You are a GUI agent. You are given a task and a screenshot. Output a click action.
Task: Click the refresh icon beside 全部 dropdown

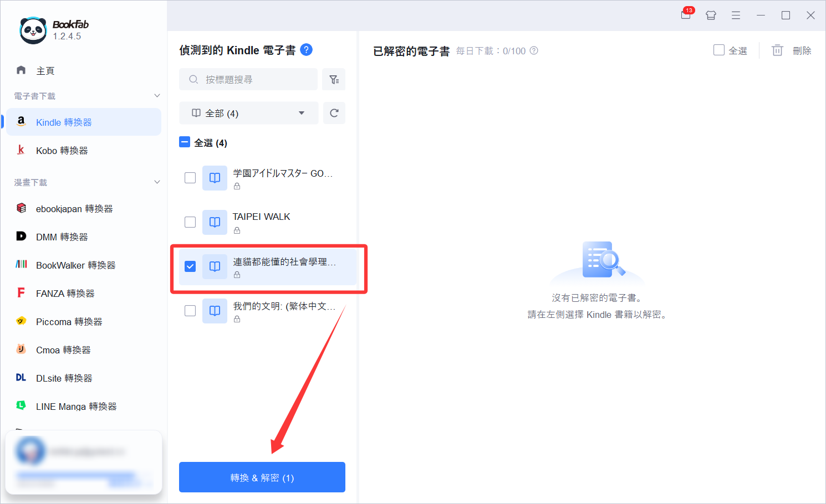point(334,113)
